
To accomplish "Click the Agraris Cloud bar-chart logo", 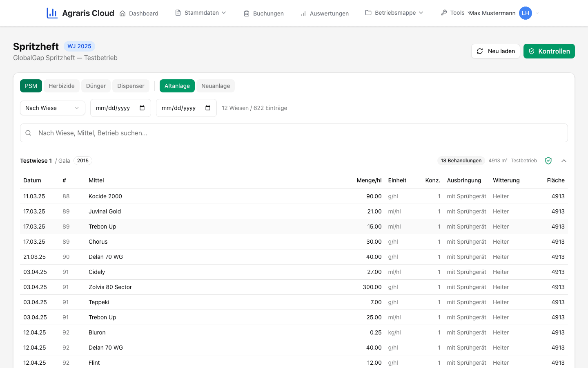I will click(52, 13).
